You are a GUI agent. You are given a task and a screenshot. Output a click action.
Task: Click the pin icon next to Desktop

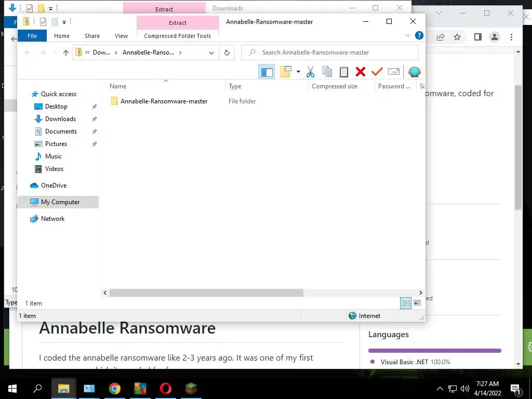[x=95, y=107]
